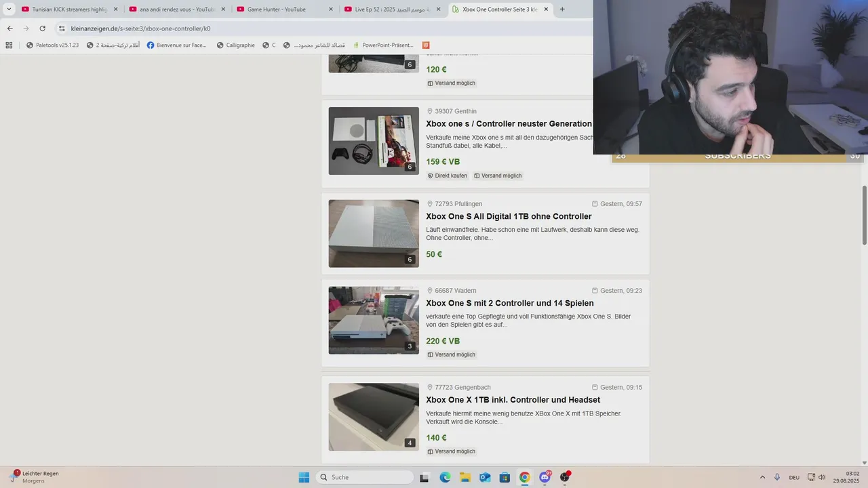Reload the kleinanzeigen page

42,28
